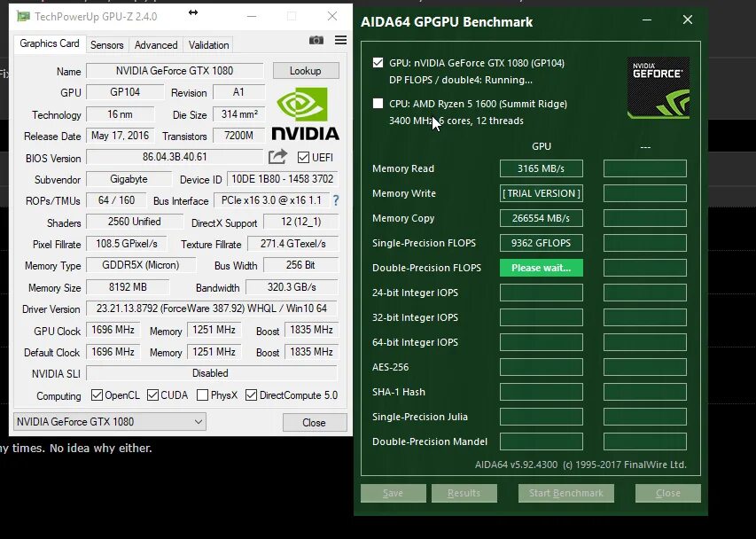Screen dimensions: 756x539
Task: Click the Memory Copy value 266554 MB/s
Action: point(541,218)
